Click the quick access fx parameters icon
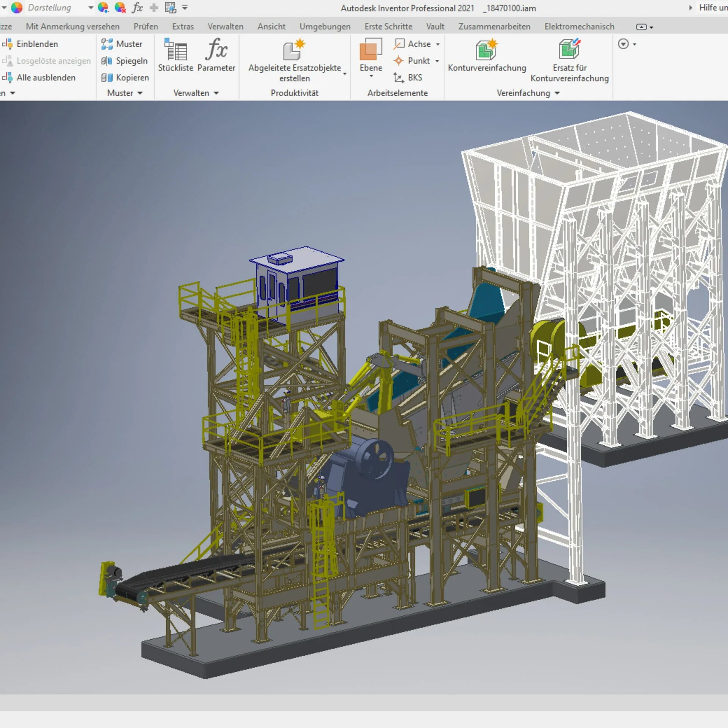Image resolution: width=728 pixels, height=728 pixels. pyautogui.click(x=137, y=8)
